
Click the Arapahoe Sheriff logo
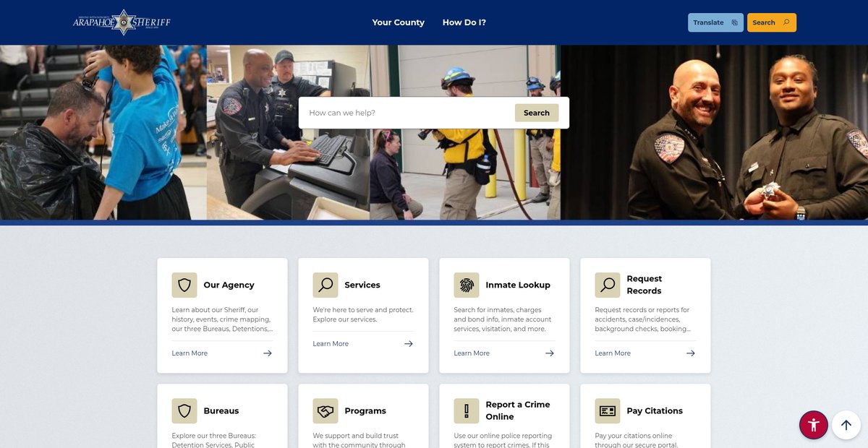(122, 22)
